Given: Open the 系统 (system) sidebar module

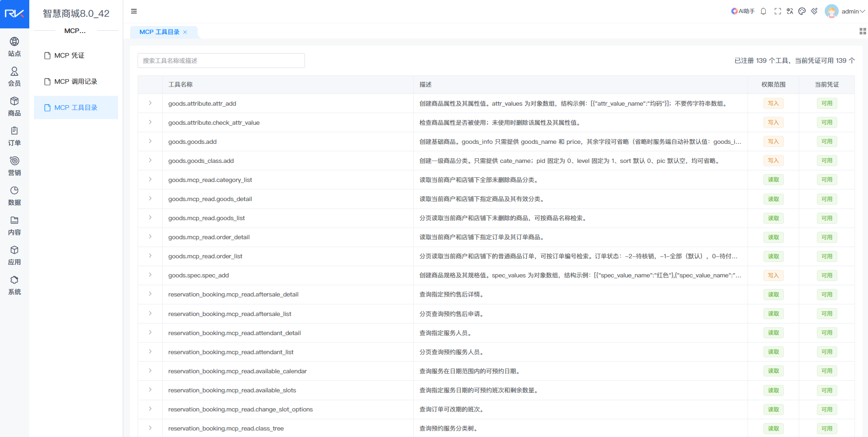Looking at the screenshot, I should pos(14,285).
